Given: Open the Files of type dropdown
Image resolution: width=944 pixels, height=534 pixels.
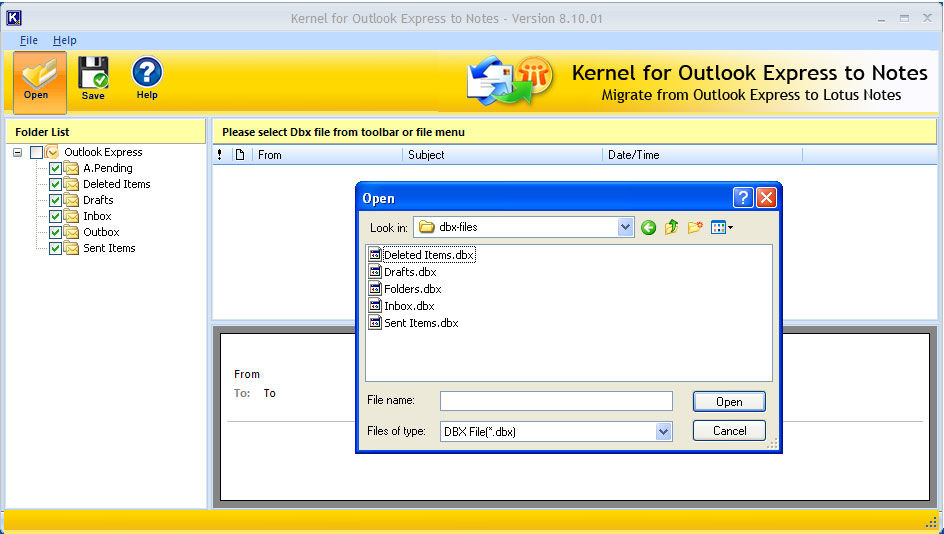Looking at the screenshot, I should [x=664, y=431].
